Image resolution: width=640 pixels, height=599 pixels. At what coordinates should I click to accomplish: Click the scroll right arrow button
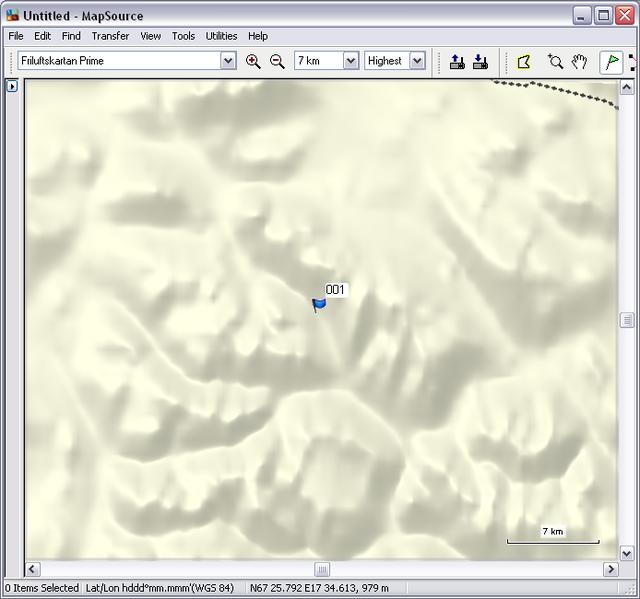pos(611,569)
